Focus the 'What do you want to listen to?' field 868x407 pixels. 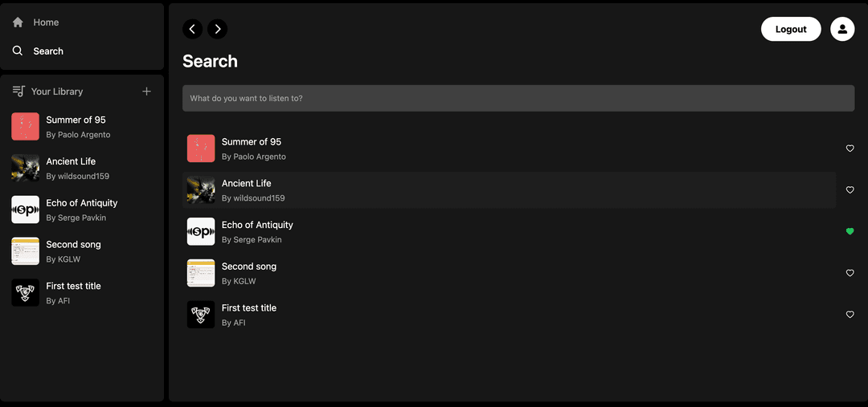518,99
